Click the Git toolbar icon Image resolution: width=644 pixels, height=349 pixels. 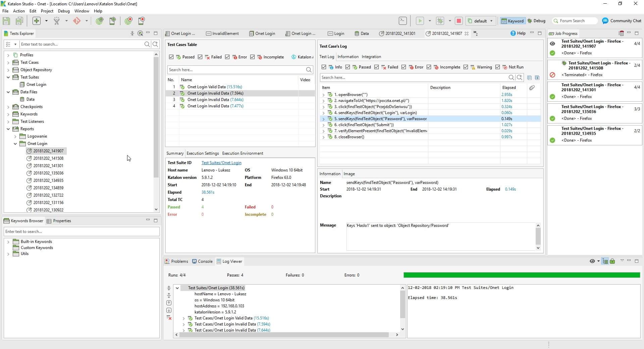click(77, 21)
